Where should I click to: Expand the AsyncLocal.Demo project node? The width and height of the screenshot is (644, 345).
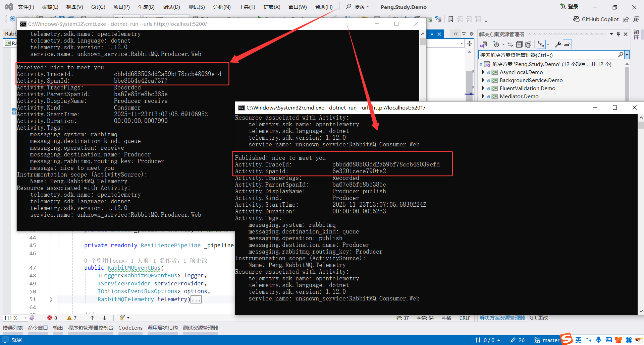[483, 72]
